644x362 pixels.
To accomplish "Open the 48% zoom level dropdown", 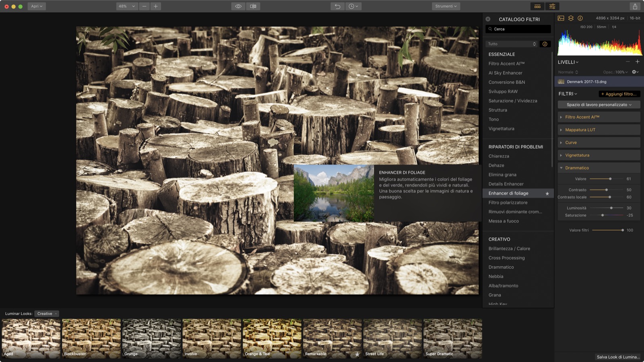I will pyautogui.click(x=126, y=6).
